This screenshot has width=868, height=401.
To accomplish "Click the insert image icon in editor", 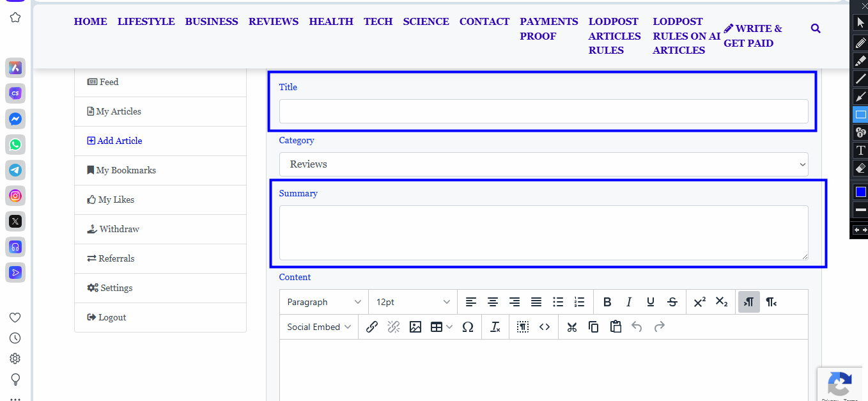I will pos(415,327).
